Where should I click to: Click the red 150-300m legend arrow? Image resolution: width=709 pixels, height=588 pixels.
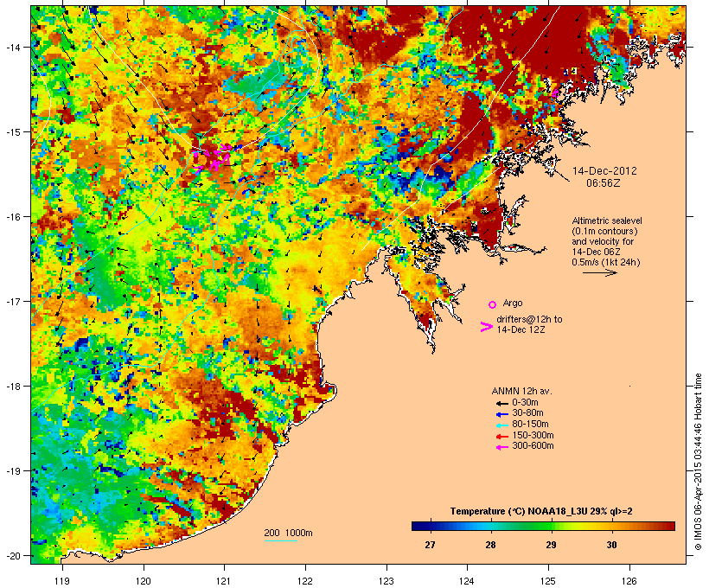tap(501, 437)
